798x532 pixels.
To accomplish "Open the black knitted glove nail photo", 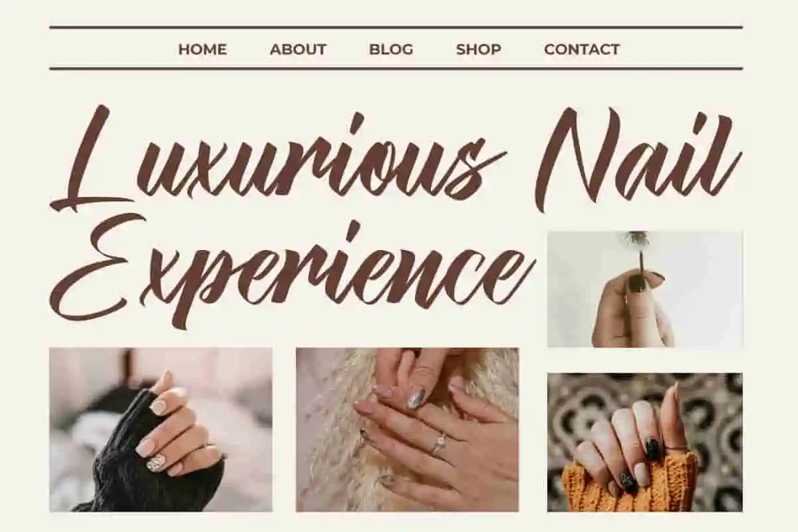I will (160, 430).
